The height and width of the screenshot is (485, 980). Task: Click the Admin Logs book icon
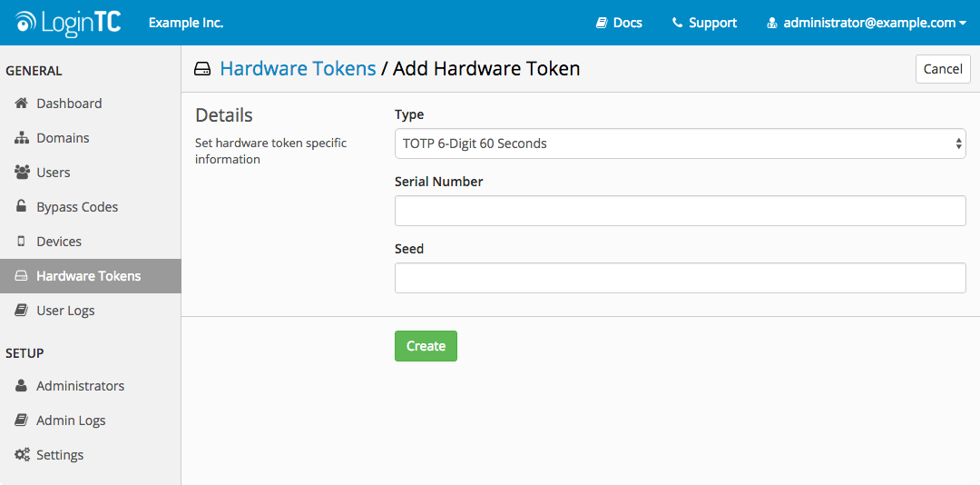click(x=22, y=421)
